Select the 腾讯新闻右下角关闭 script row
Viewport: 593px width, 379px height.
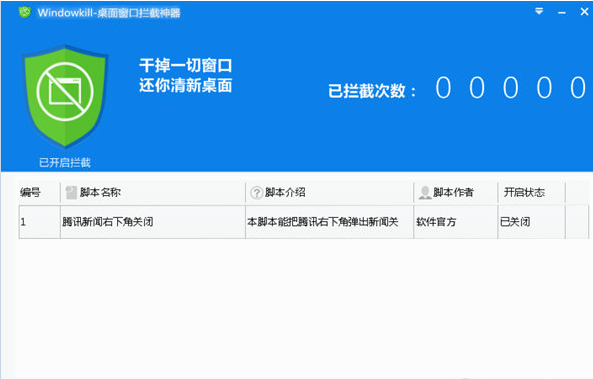pos(304,222)
